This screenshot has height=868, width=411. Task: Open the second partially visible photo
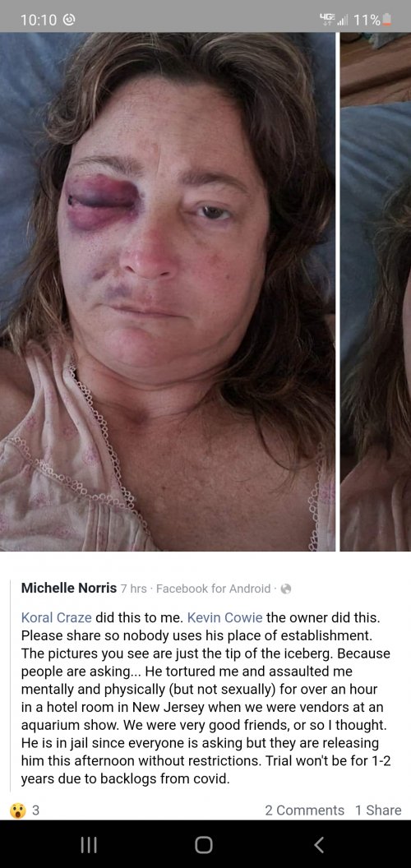point(376,292)
